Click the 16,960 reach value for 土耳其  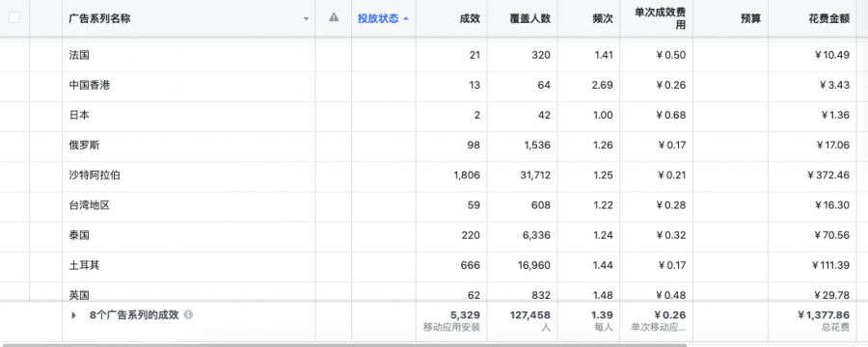pos(534,265)
